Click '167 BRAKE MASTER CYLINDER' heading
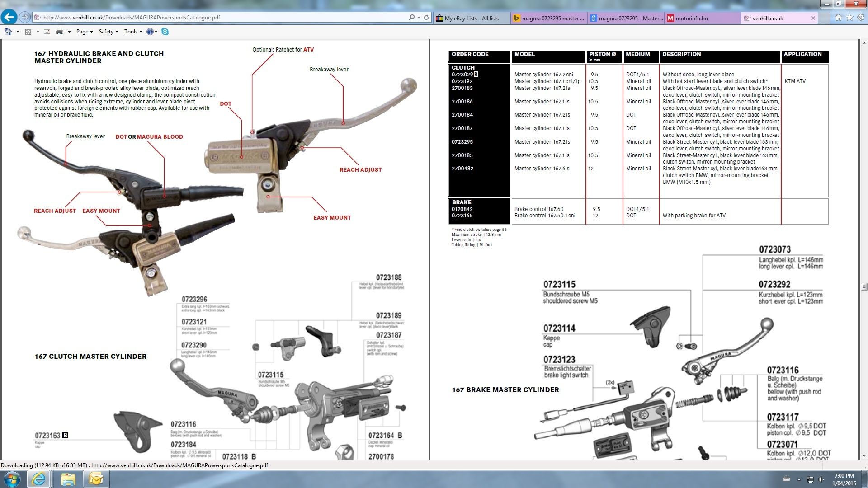 coord(505,390)
